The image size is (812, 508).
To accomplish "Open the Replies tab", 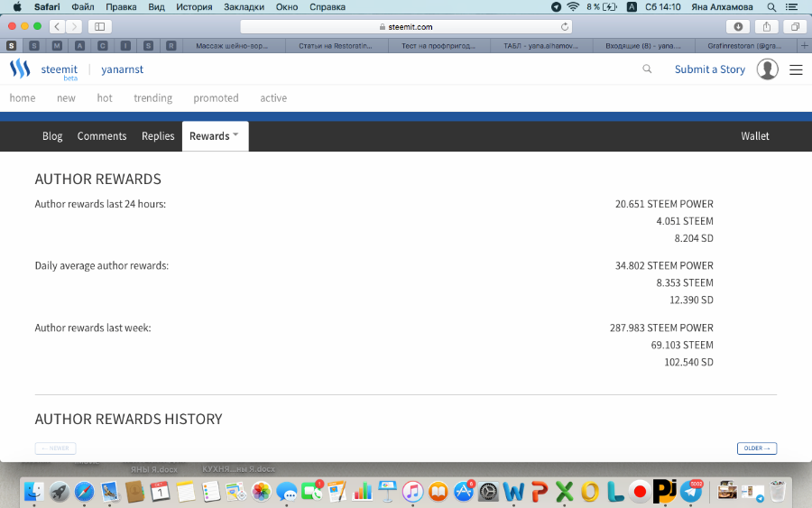I will click(x=158, y=136).
